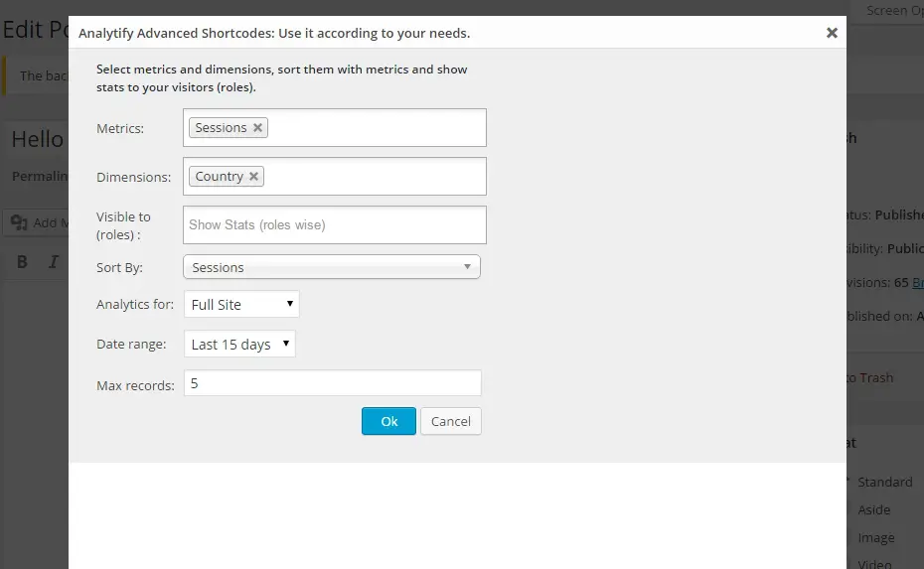The image size is (924, 569).
Task: Focus the Max records input field
Action: pyautogui.click(x=333, y=383)
